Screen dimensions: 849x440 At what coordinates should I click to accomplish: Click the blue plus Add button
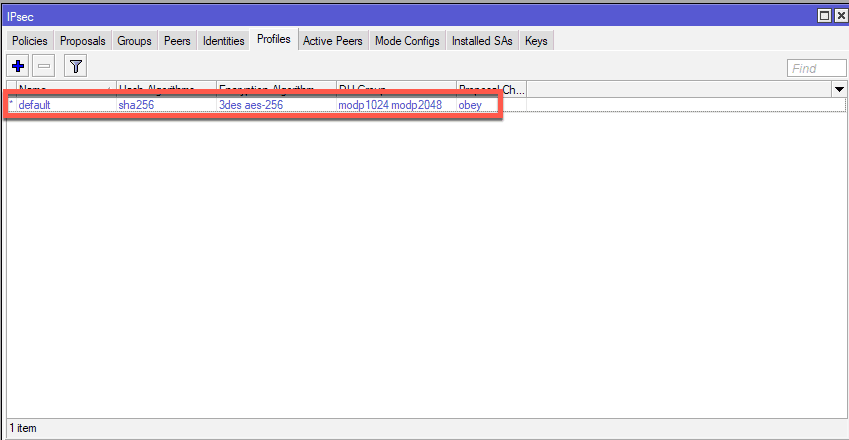[18, 67]
